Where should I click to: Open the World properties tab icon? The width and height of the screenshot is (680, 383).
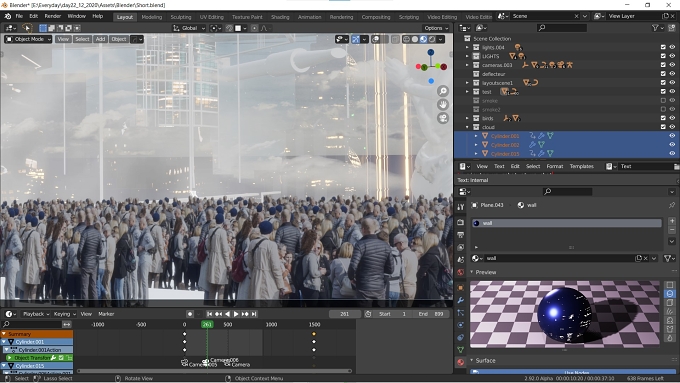pyautogui.click(x=461, y=272)
